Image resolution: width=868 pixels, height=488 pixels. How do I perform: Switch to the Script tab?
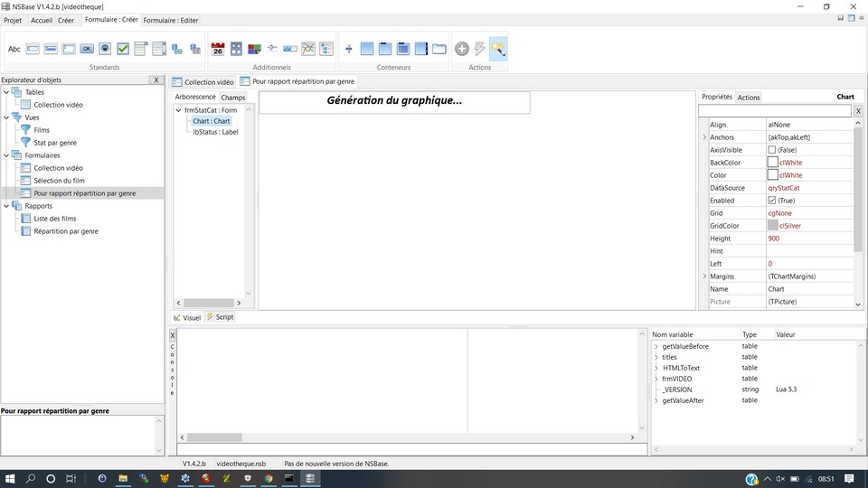tap(220, 317)
